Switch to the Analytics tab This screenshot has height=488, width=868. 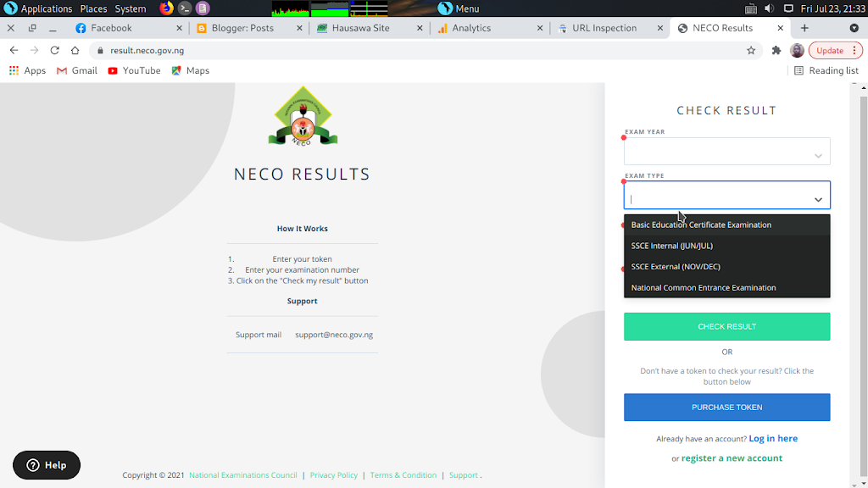[488, 28]
